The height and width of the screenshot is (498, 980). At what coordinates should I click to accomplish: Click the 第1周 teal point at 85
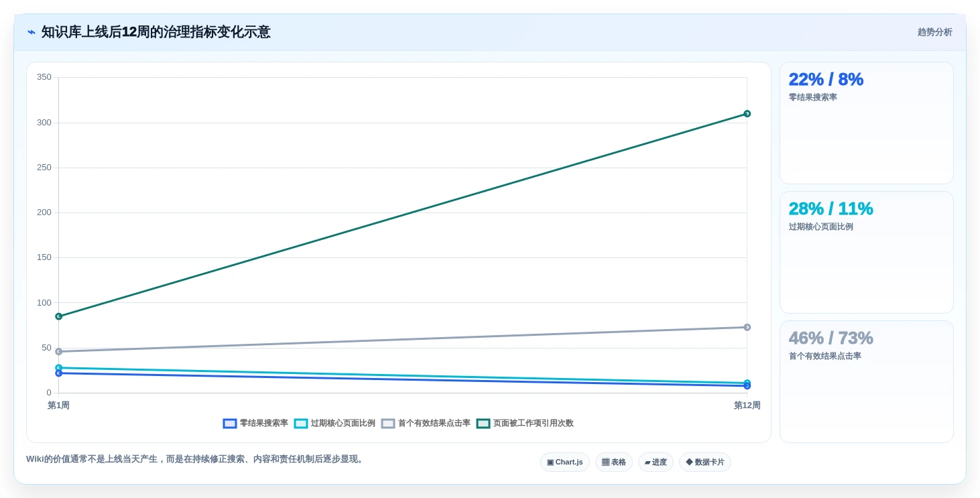[59, 316]
